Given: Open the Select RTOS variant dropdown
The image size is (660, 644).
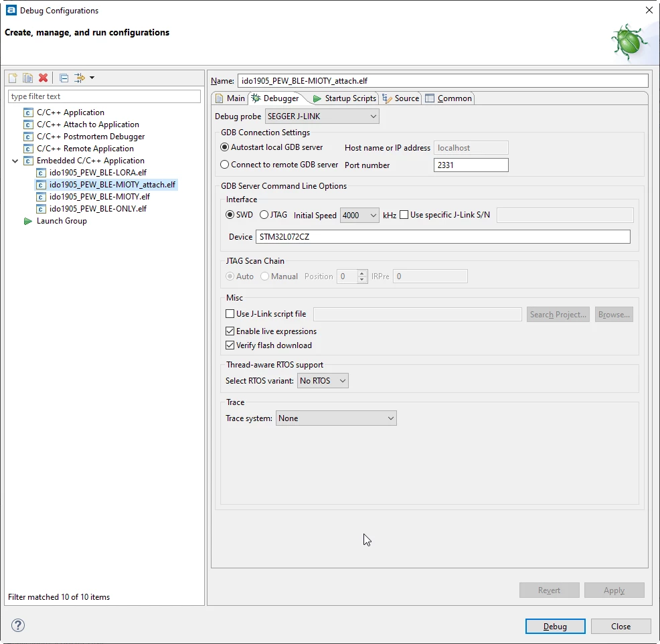Looking at the screenshot, I should click(323, 380).
